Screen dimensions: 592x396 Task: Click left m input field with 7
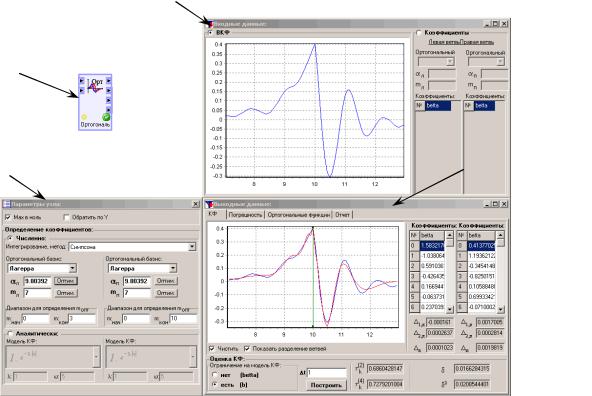[37, 293]
